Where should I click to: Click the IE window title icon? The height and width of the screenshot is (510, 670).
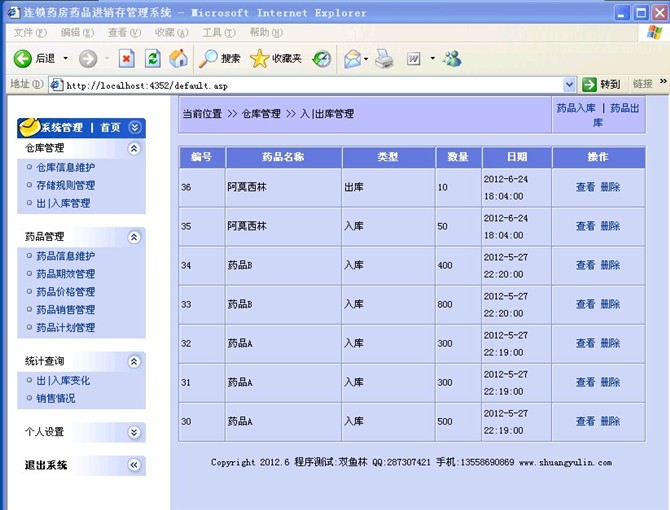(14, 12)
